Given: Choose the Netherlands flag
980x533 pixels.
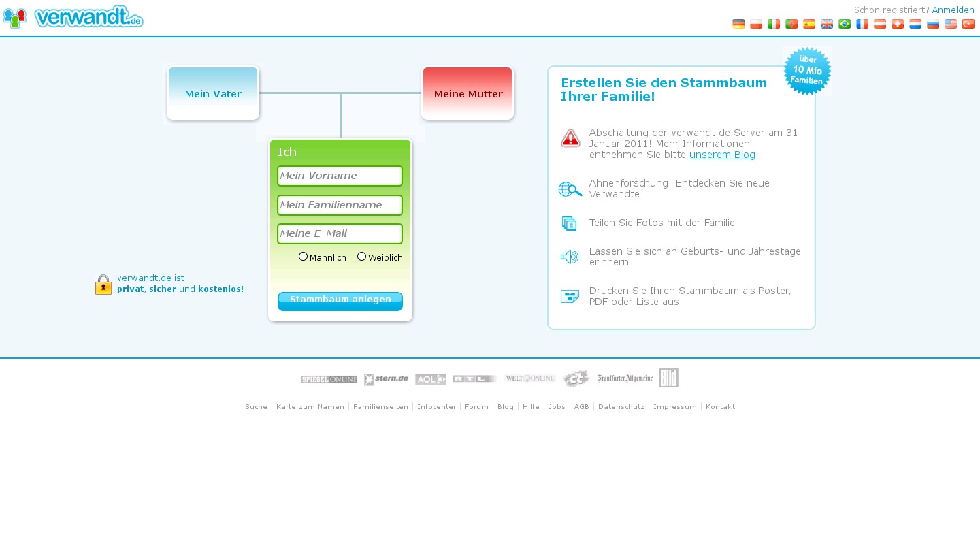Looking at the screenshot, I should tap(915, 24).
